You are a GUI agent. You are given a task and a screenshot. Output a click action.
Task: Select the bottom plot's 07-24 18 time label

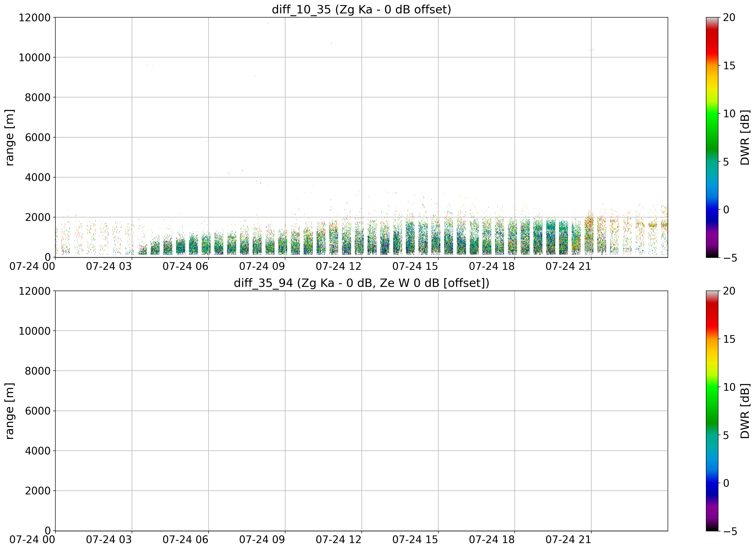(x=492, y=540)
